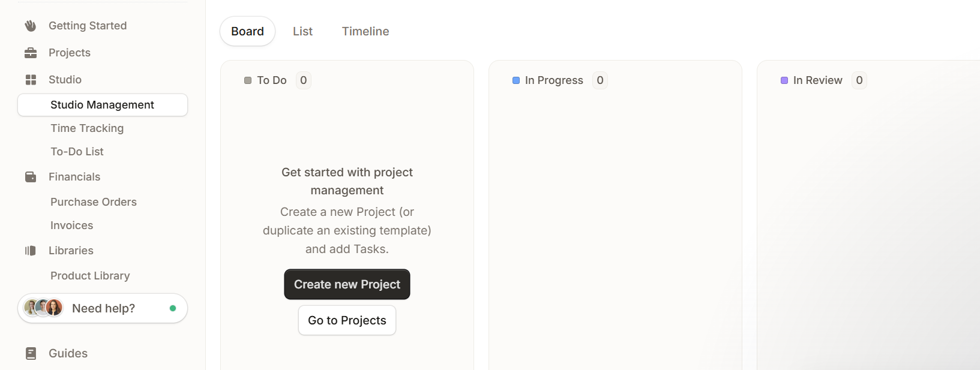980x370 pixels.
Task: Click the purple In Review status swatch
Action: (784, 80)
